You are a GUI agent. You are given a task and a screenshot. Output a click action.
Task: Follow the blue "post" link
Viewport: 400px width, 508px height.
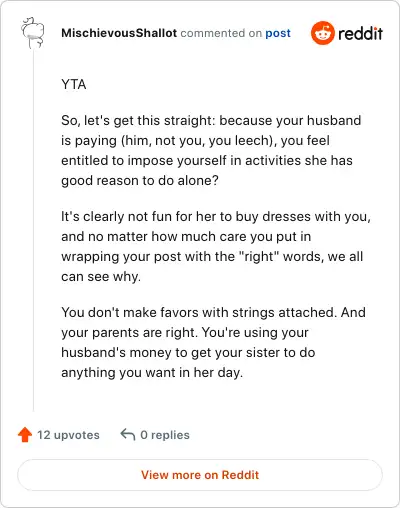click(278, 33)
